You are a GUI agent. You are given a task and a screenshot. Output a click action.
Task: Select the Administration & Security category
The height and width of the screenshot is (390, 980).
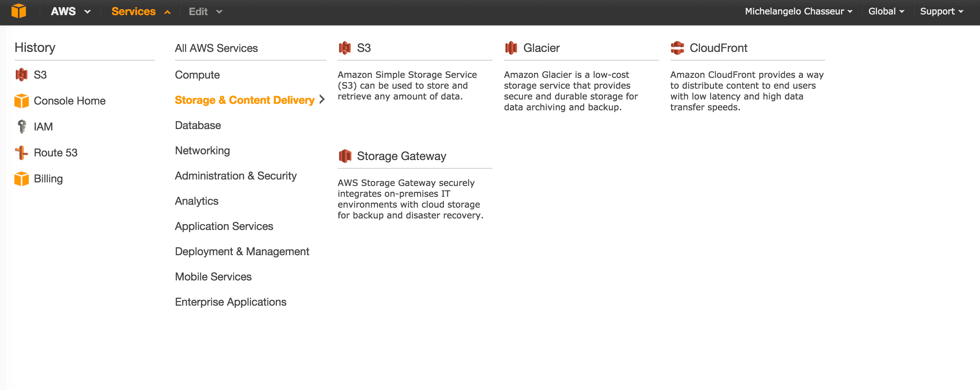235,176
